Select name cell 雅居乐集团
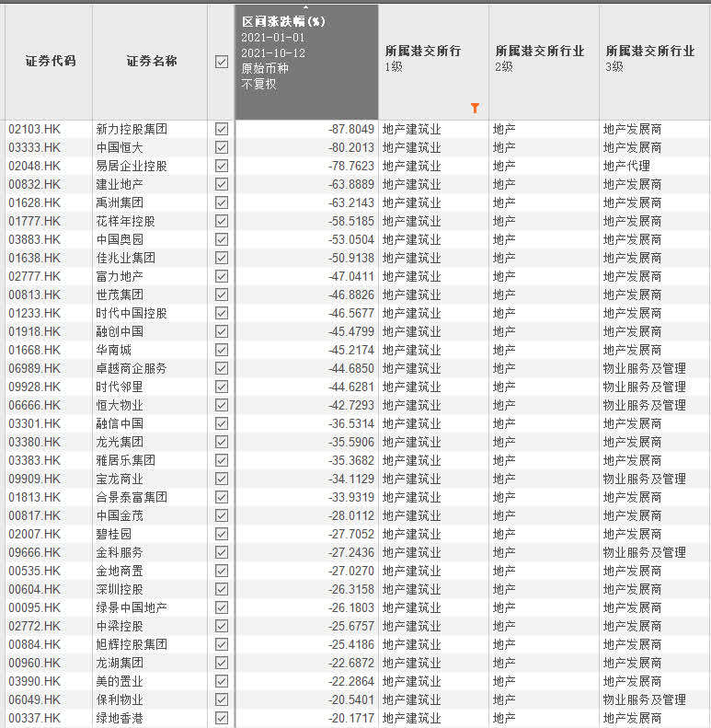The width and height of the screenshot is (711, 728). point(126,460)
